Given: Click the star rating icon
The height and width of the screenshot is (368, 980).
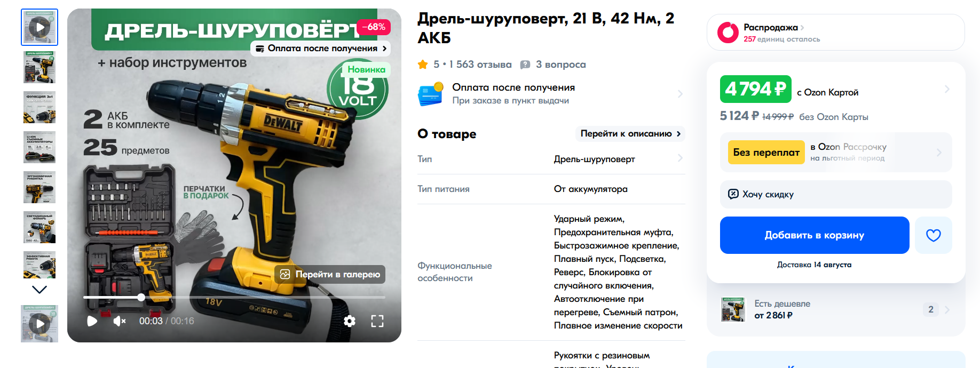Looking at the screenshot, I should 423,65.
